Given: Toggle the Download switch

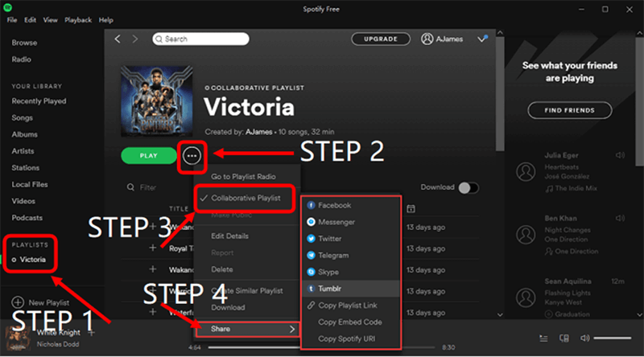Looking at the screenshot, I should coord(468,187).
